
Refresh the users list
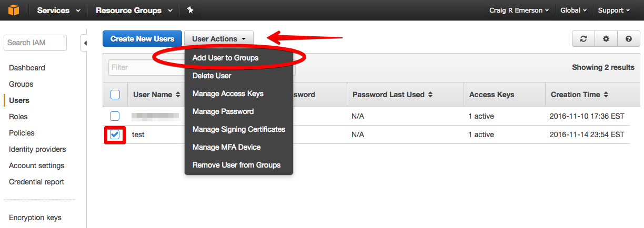(x=583, y=39)
